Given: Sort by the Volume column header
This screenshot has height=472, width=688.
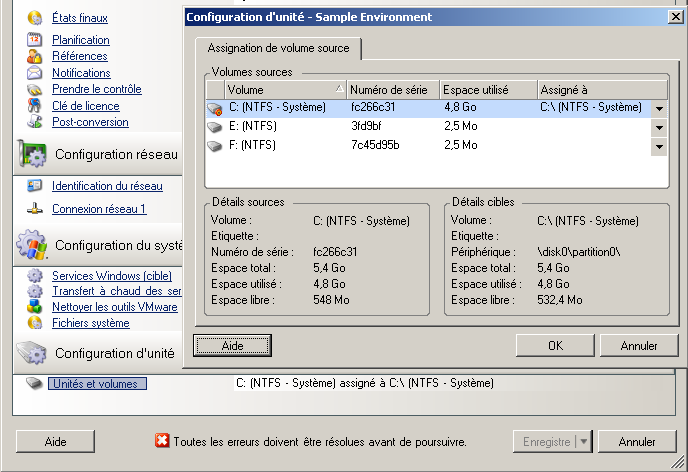Looking at the screenshot, I should click(286, 90).
